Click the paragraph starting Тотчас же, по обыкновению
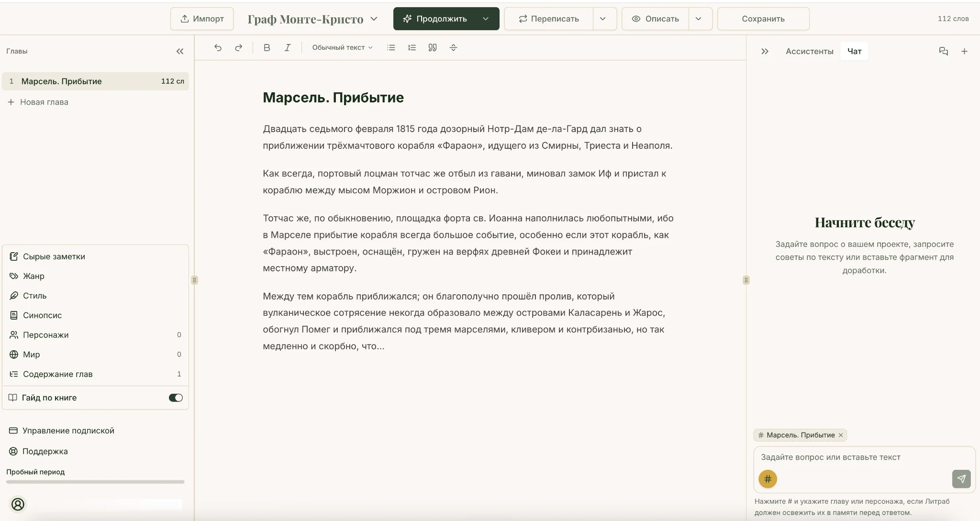 [x=468, y=243]
